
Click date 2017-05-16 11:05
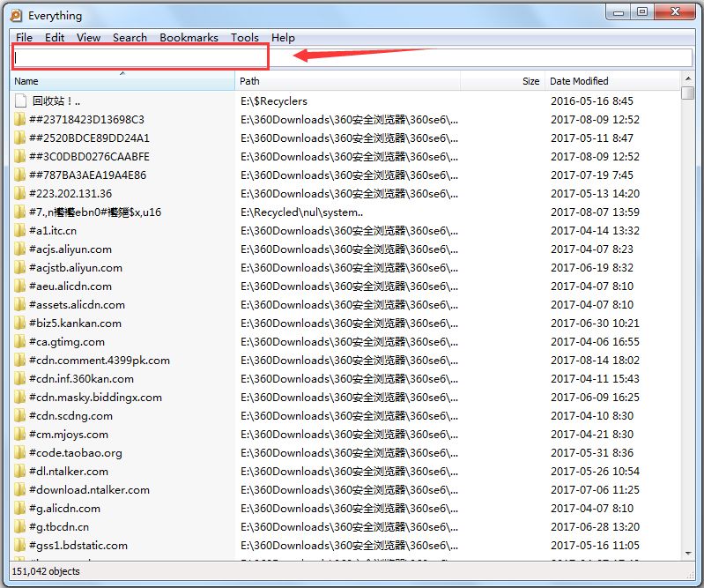(595, 546)
